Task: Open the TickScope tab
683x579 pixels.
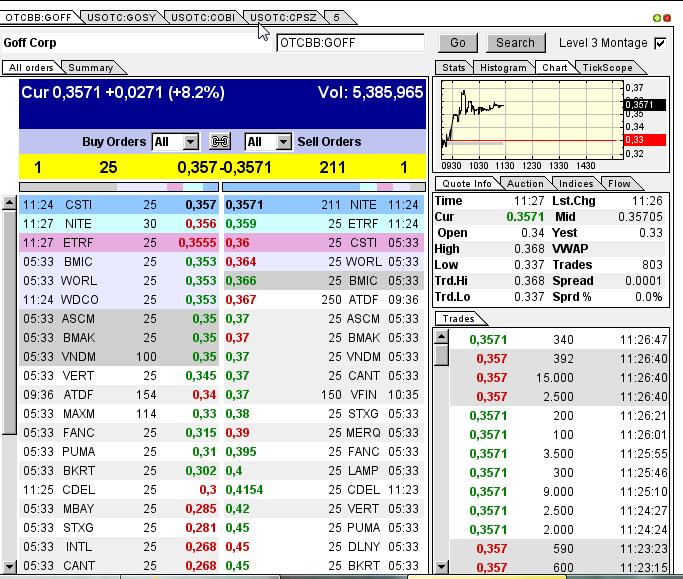Action: tap(607, 68)
